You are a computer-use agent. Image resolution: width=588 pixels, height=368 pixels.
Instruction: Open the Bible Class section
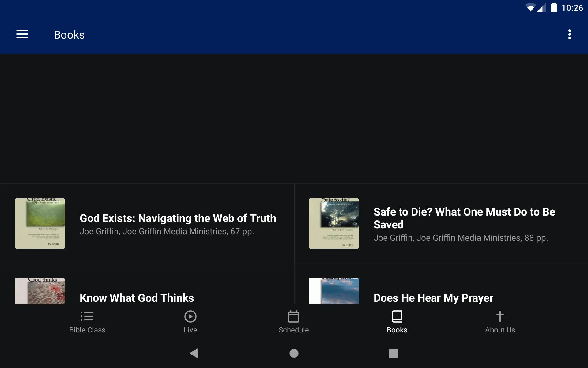[x=87, y=321]
